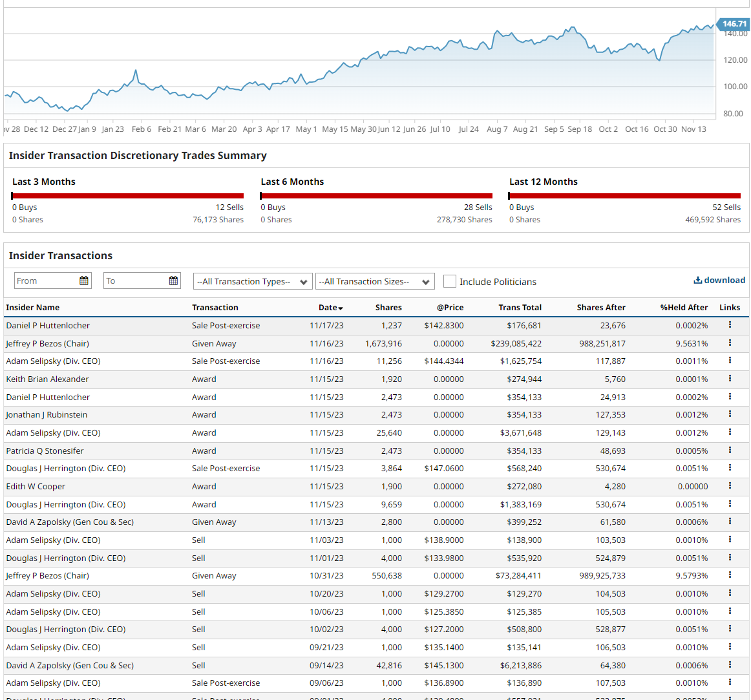751x700 pixels.
Task: Sort by Insider Name column header
Action: [33, 308]
